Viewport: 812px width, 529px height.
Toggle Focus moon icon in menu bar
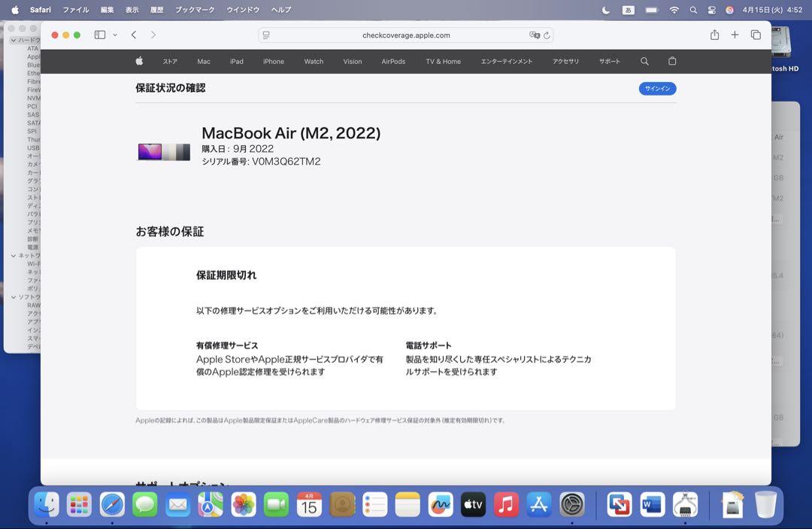coord(606,10)
